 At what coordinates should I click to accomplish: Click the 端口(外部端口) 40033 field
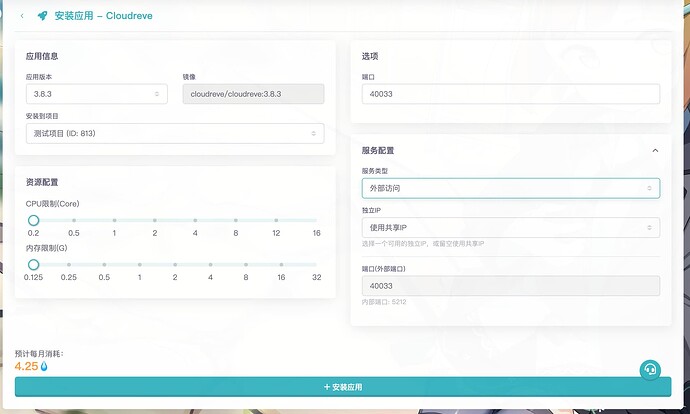click(511, 286)
